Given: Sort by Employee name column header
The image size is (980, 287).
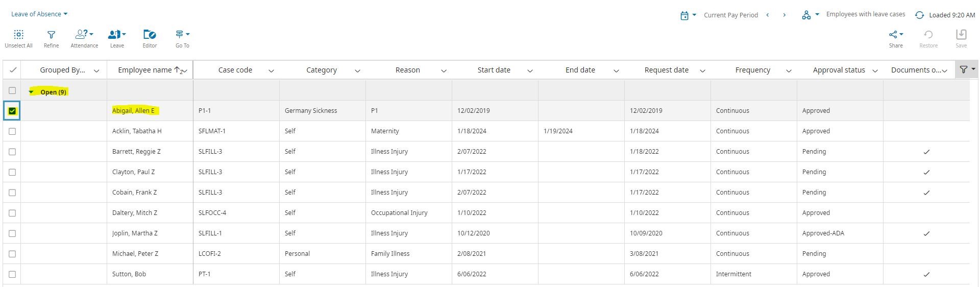Looking at the screenshot, I should 144,70.
